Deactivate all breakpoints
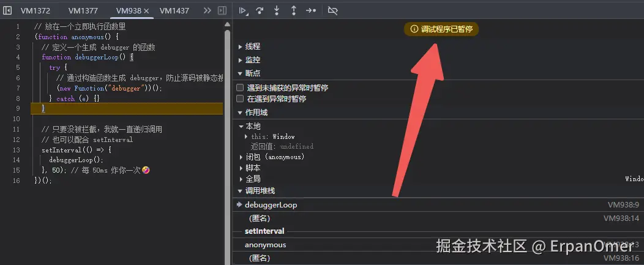The height and width of the screenshot is (265, 644). [x=332, y=10]
